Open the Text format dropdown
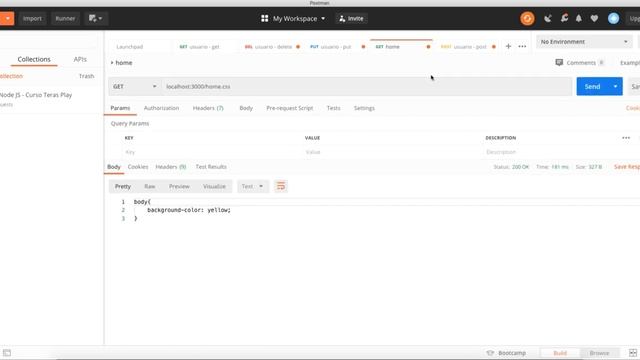Screen dimensions: 640x360 (x=253, y=187)
